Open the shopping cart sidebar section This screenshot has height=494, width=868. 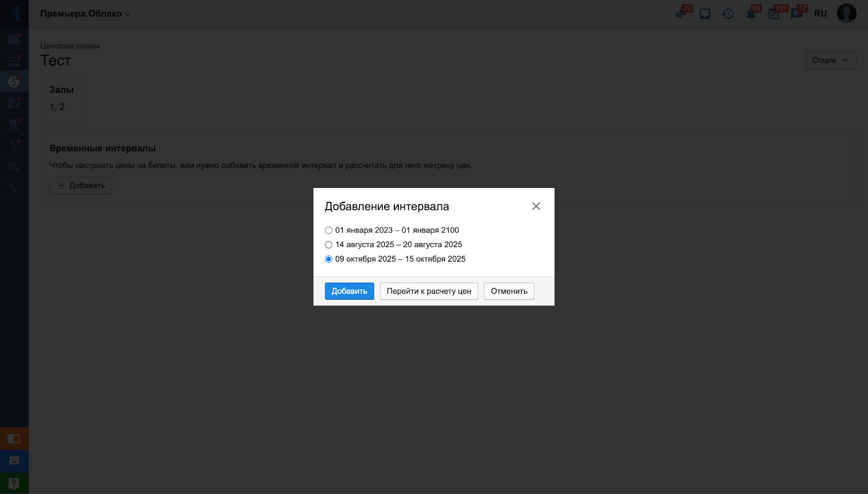point(14,124)
